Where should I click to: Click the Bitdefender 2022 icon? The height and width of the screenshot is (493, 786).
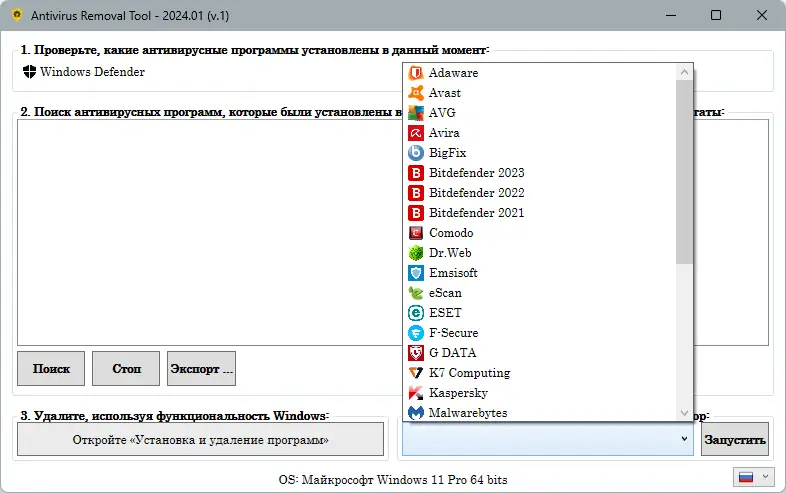click(416, 193)
